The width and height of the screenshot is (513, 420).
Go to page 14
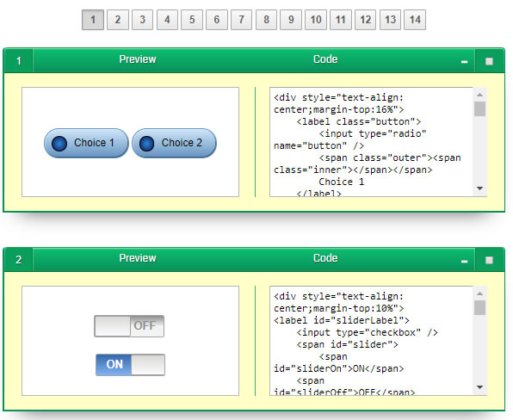click(x=415, y=20)
